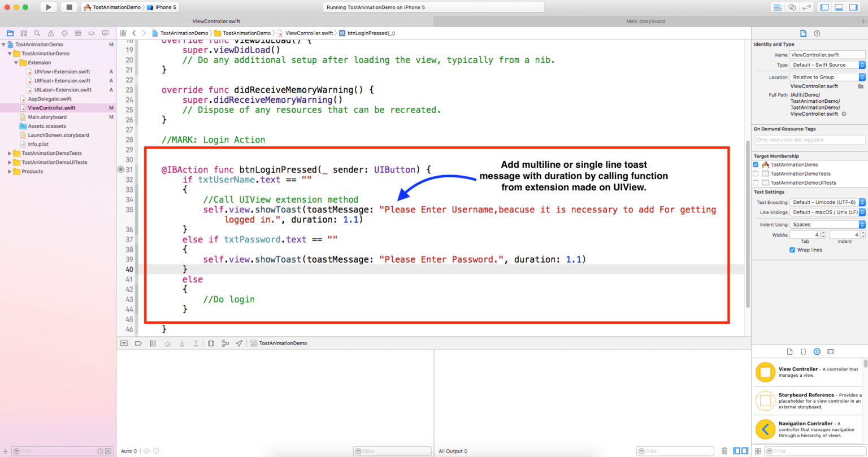Clear console with trash icon
The image size is (868, 457).
pos(724,451)
